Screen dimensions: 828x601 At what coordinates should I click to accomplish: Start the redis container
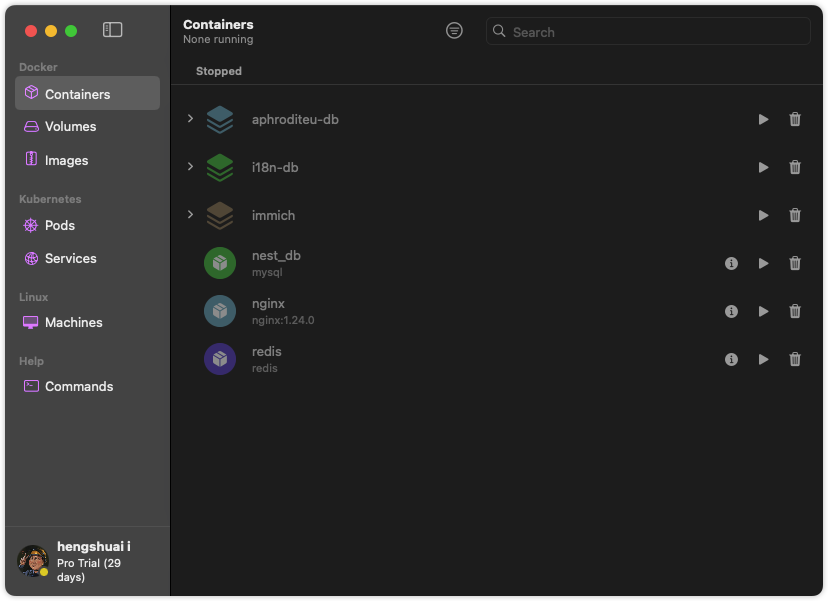(763, 360)
